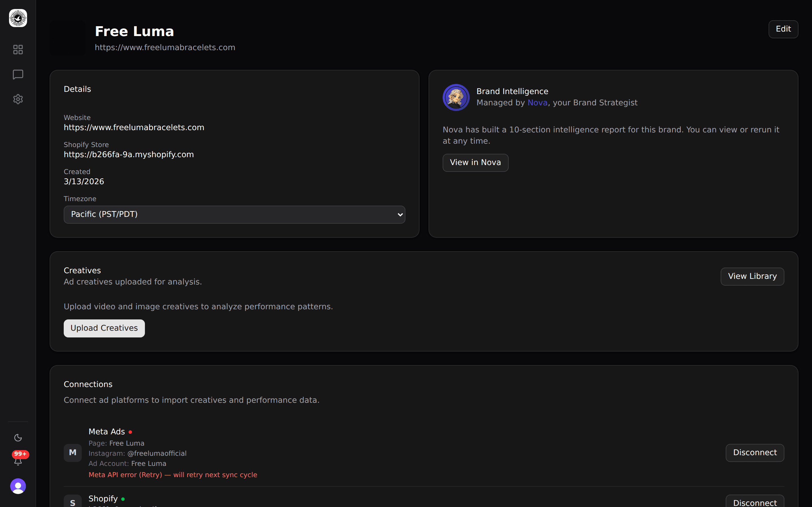Follow the Nova link
Viewport: 812px width, 507px height.
(x=537, y=103)
